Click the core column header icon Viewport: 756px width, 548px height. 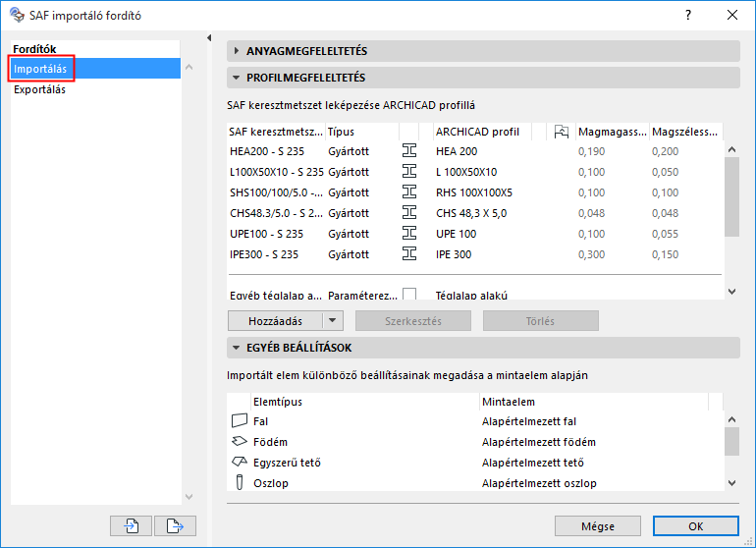562,132
